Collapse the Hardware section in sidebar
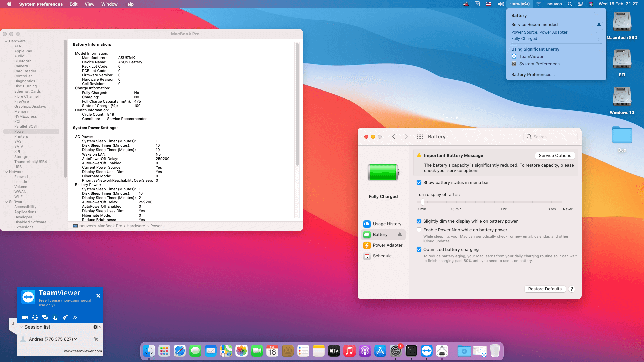The width and height of the screenshot is (644, 362). coord(6,41)
